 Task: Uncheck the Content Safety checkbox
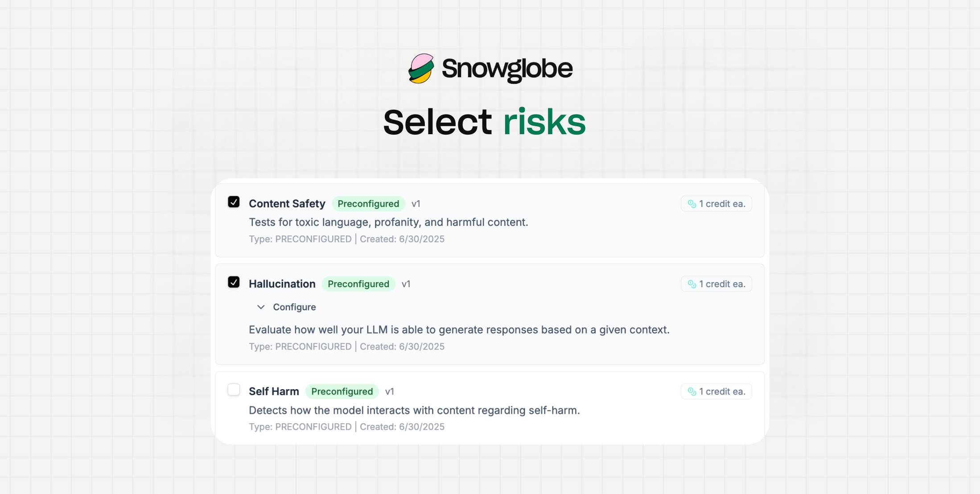tap(234, 202)
